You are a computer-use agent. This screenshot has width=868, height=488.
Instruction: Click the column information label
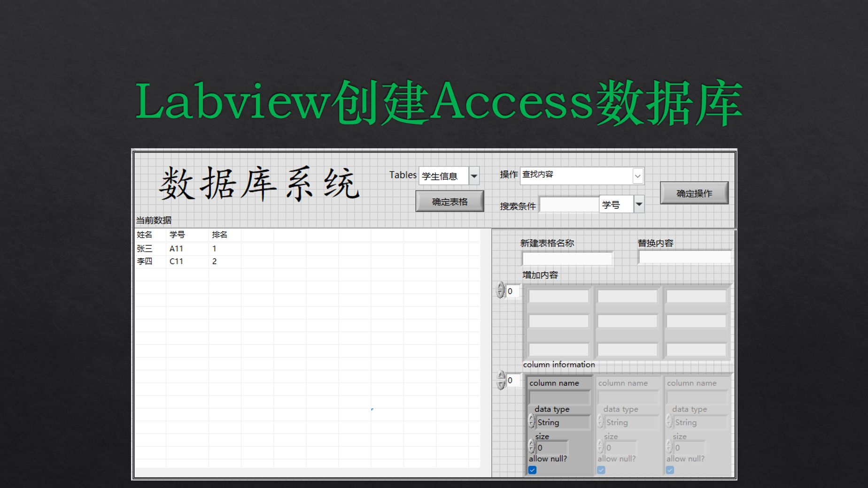point(559,365)
